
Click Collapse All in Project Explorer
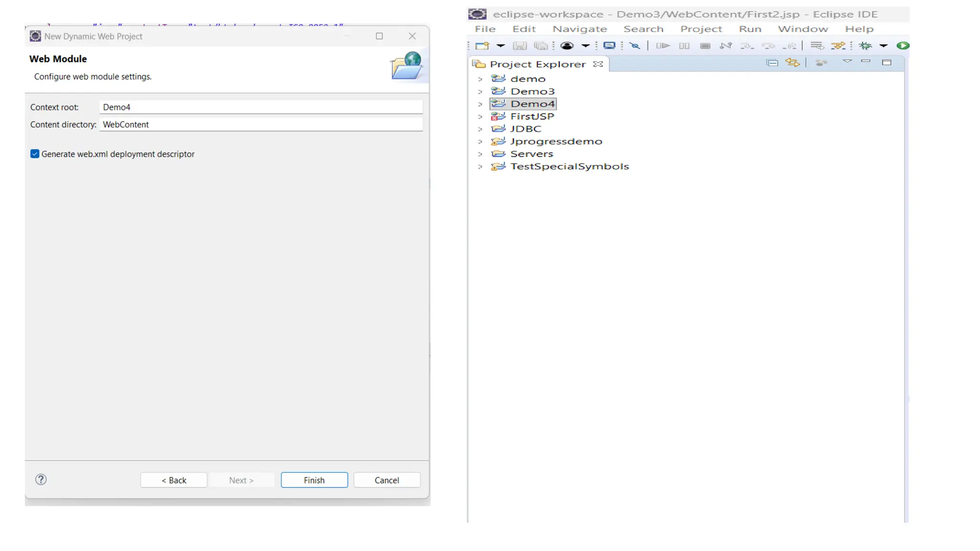(772, 63)
